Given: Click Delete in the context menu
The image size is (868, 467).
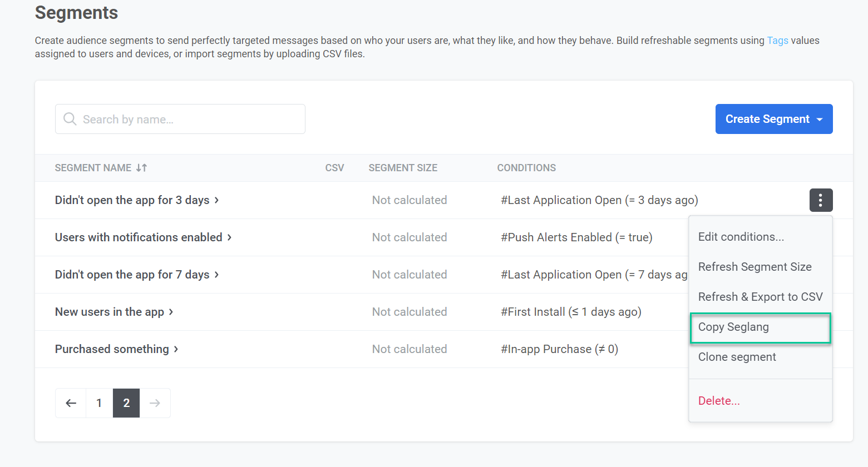Looking at the screenshot, I should point(719,401).
